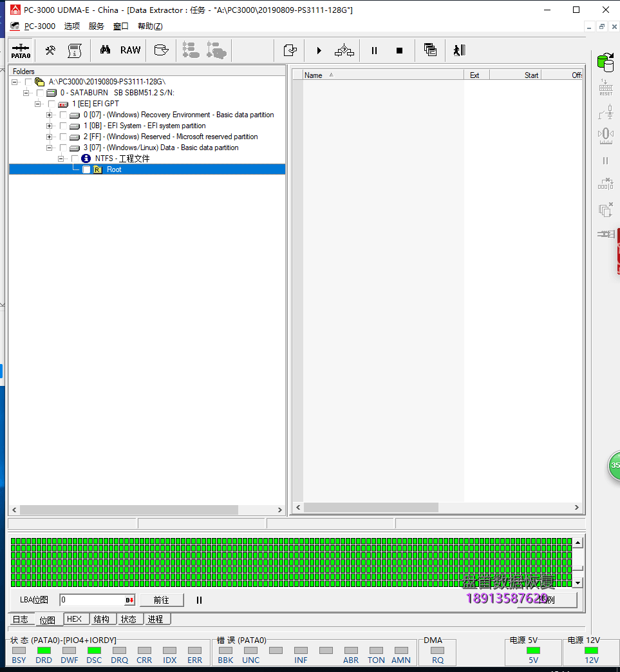The width and height of the screenshot is (620, 672).
Task: Collapse the SATABURN drive node
Action: [26, 93]
